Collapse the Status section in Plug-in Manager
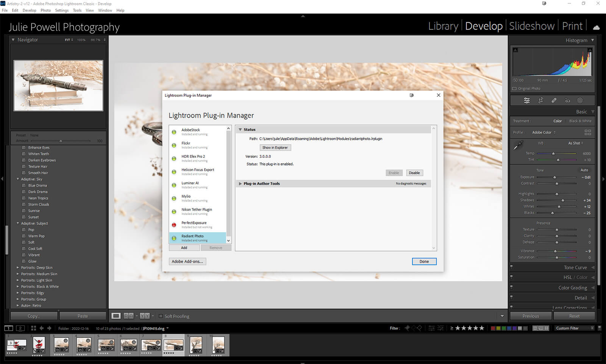This screenshot has width=606, height=364. coord(240,130)
